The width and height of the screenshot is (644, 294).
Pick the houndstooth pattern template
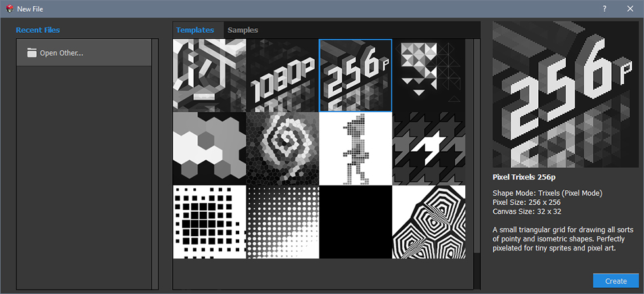428,149
